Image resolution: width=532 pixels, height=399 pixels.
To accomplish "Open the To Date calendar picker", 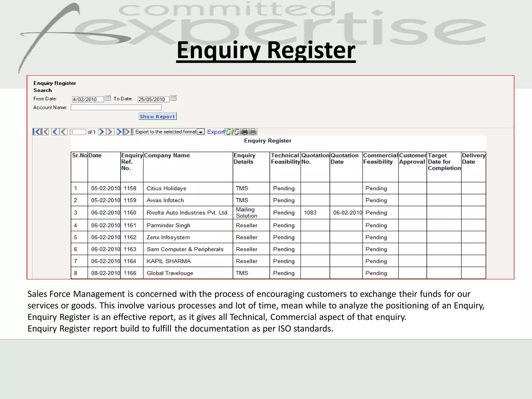I will 173,98.
